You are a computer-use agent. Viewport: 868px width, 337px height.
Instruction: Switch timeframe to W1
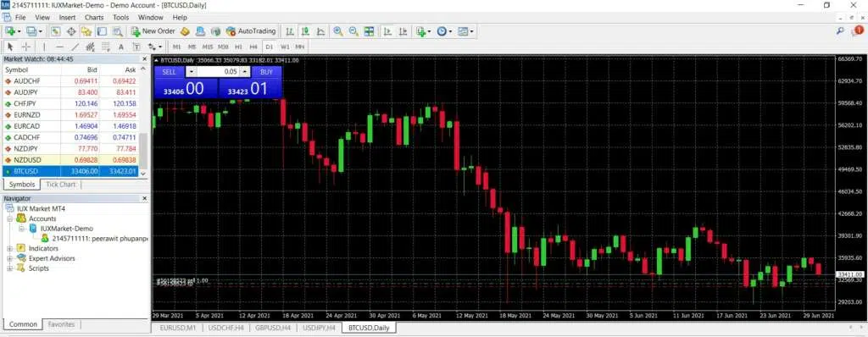[285, 47]
